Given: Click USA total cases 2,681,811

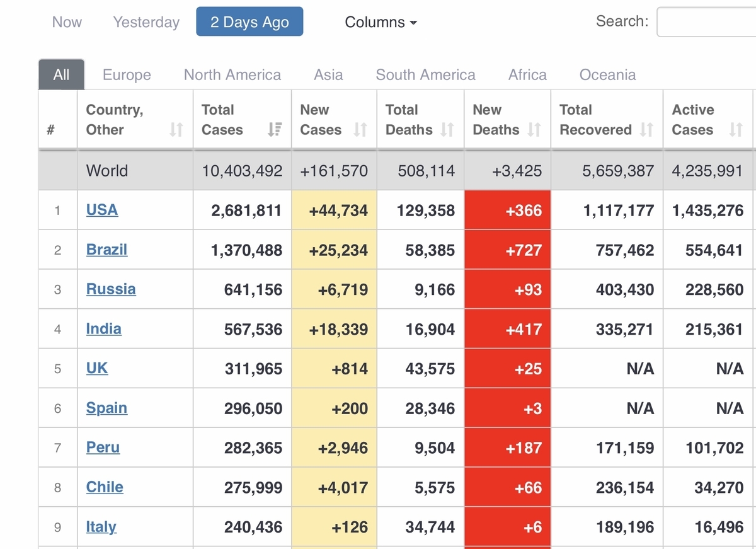Looking at the screenshot, I should coord(246,211).
